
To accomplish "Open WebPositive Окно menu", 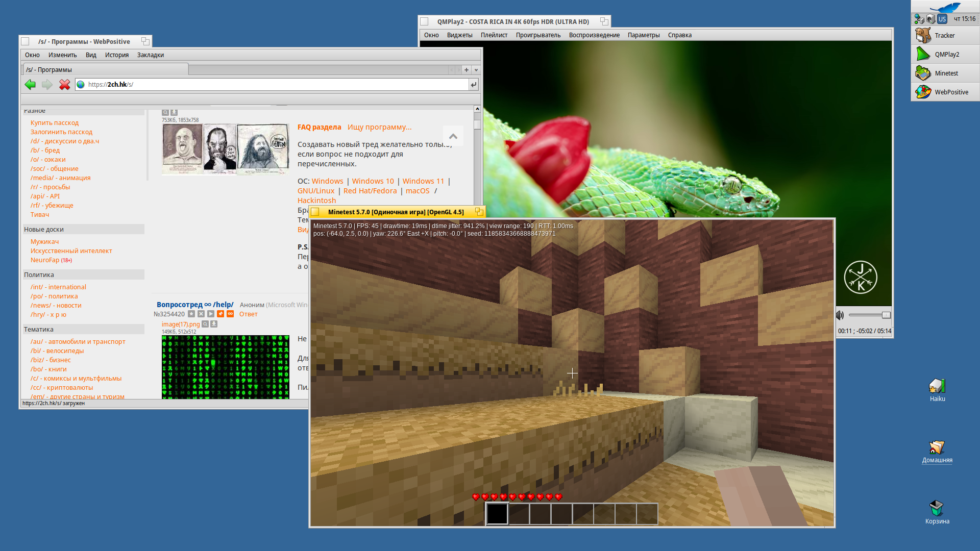I will (x=32, y=55).
